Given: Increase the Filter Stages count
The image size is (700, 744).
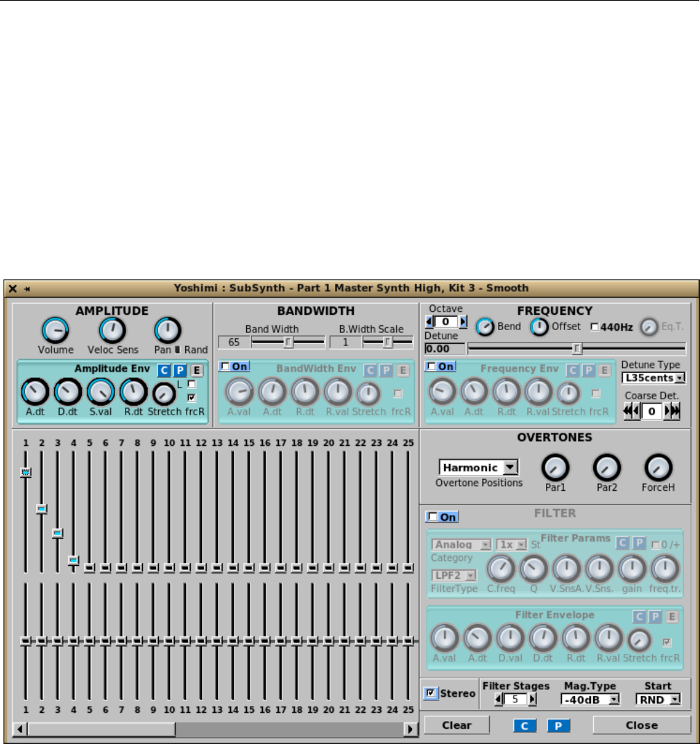Looking at the screenshot, I should click(x=532, y=700).
